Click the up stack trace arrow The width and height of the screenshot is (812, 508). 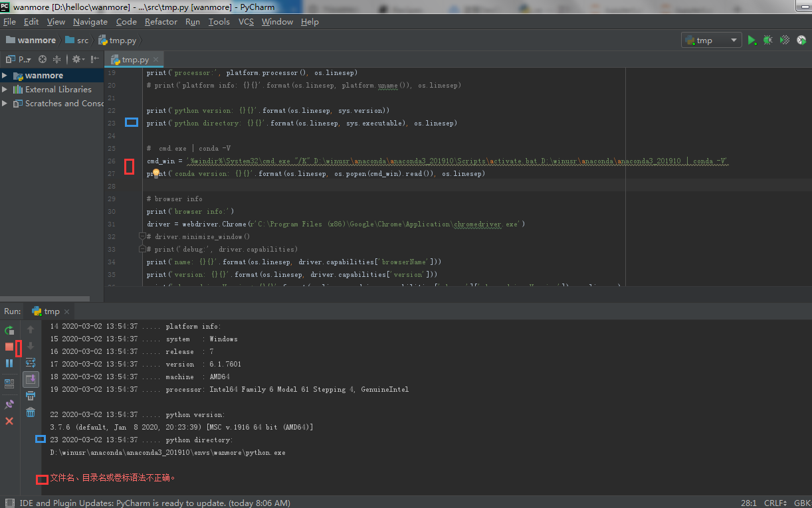31,329
